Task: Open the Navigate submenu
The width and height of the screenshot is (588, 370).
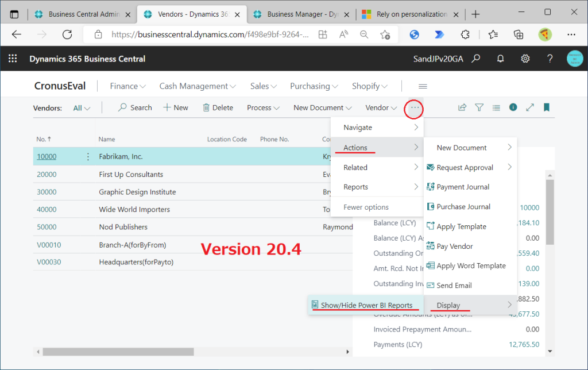Action: pyautogui.click(x=377, y=128)
